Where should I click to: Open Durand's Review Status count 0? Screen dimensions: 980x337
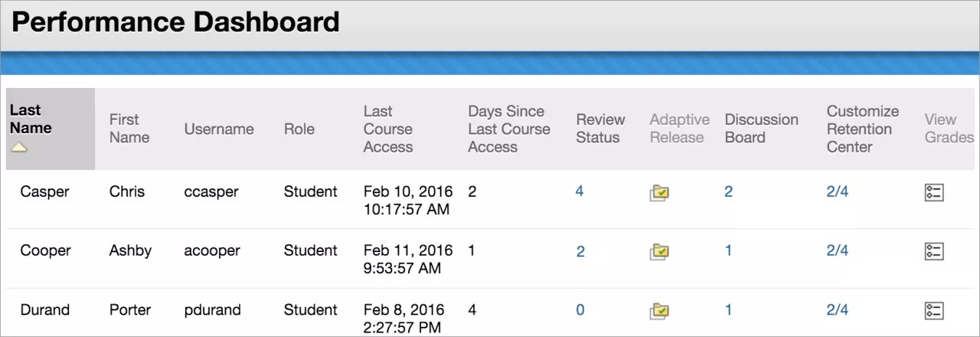(x=580, y=310)
